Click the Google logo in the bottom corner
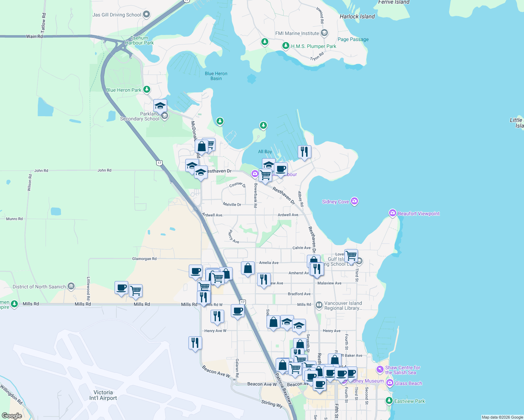 11,415
